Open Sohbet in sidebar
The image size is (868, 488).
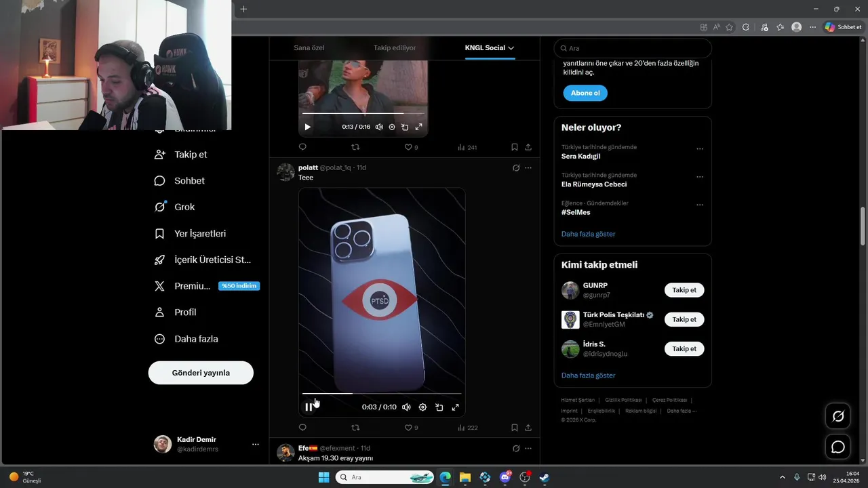(x=180, y=181)
